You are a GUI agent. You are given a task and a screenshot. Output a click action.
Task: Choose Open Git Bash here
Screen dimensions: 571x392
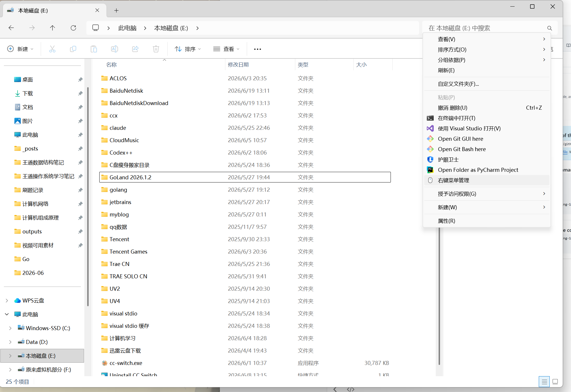click(487, 149)
